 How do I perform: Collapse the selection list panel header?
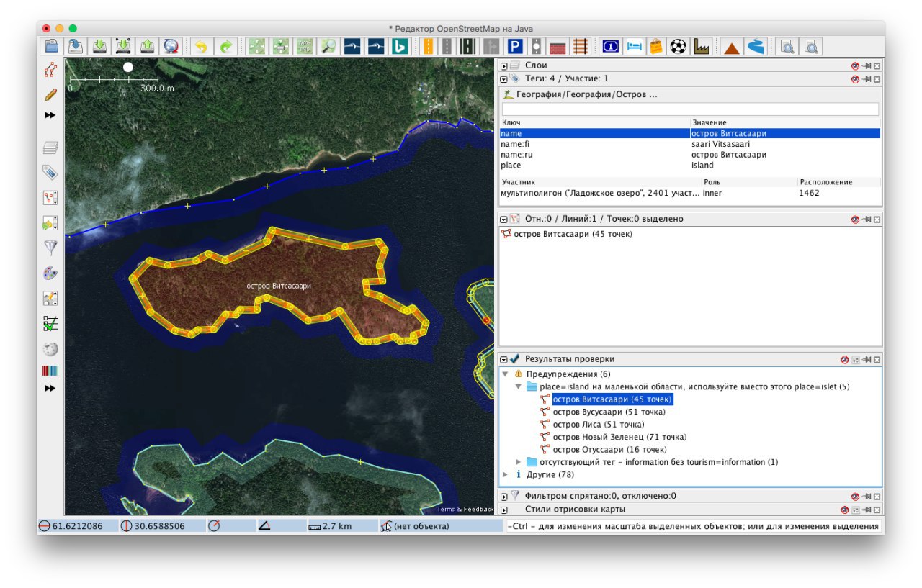coord(504,219)
